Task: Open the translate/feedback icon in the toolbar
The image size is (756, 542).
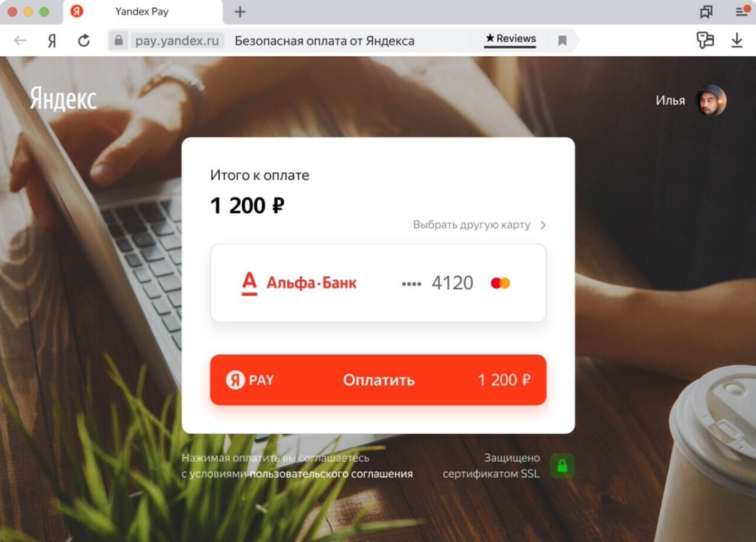Action: [705, 40]
